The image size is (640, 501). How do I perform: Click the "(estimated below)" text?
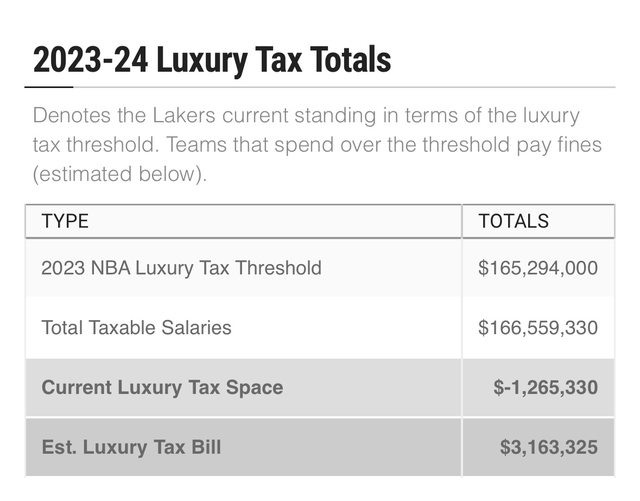pyautogui.click(x=116, y=174)
